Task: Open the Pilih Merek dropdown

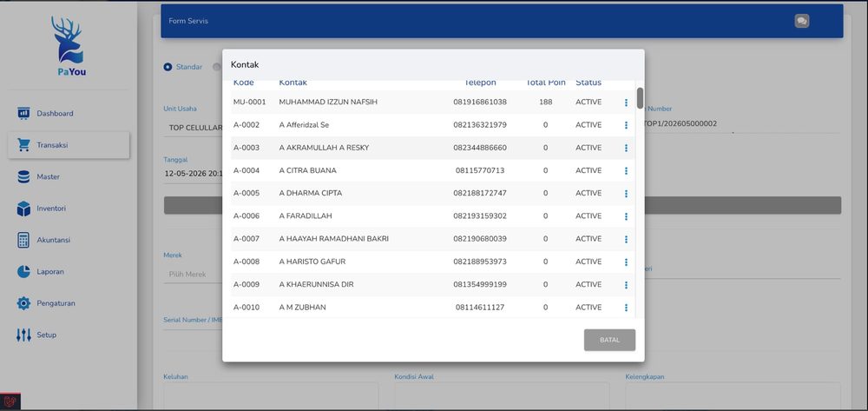Action: coord(193,275)
